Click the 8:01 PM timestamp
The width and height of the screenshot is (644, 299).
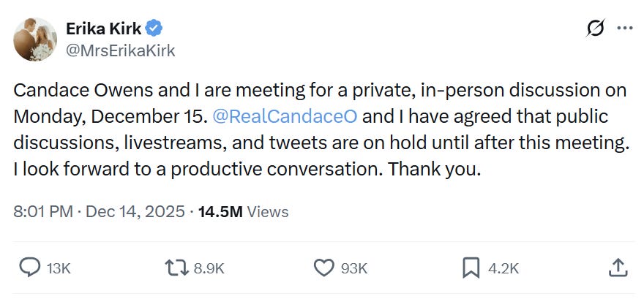(x=43, y=212)
